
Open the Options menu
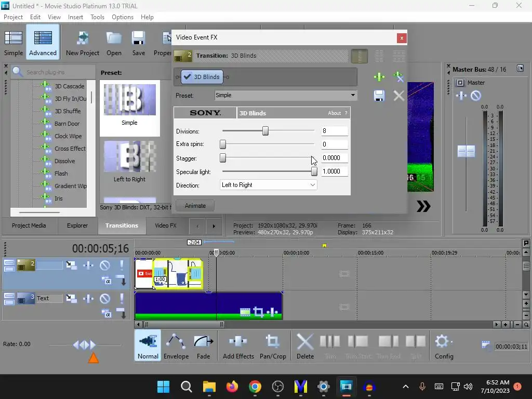point(123,17)
